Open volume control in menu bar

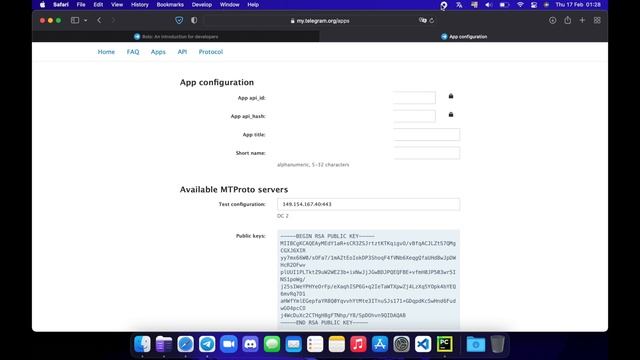489,5
